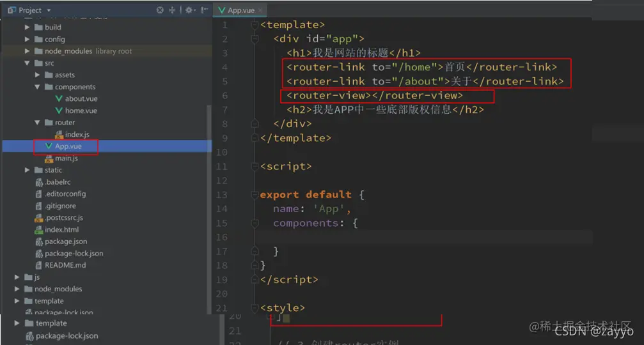
Task: Click the collapse-all icon in Project toolbar
Action: pyautogui.click(x=172, y=10)
